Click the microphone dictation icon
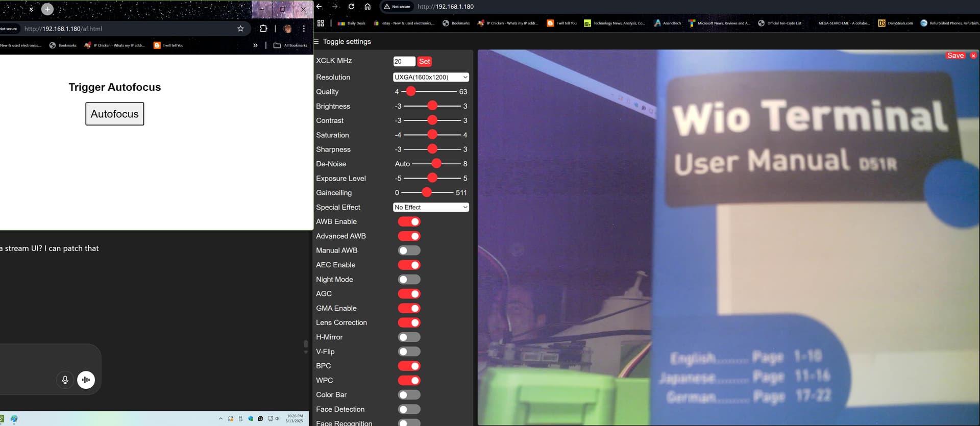 65,380
